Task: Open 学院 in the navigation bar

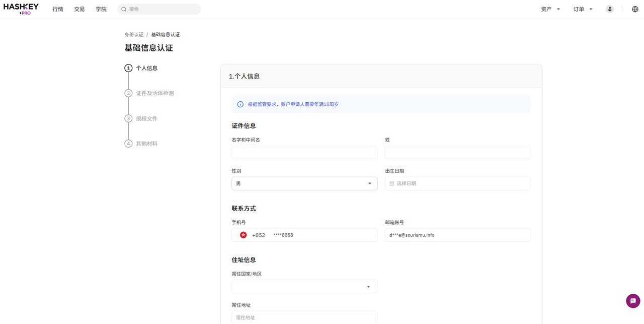Action: 101,9
